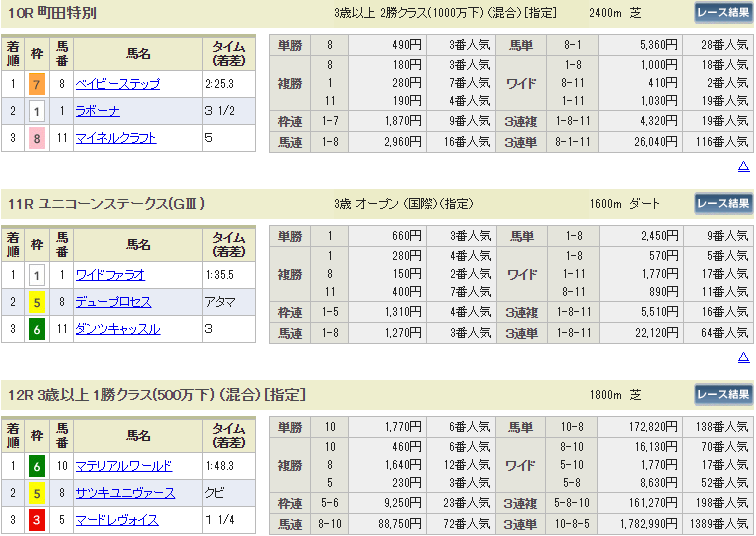Click the 馬連 payout 88,750円

tap(400, 524)
